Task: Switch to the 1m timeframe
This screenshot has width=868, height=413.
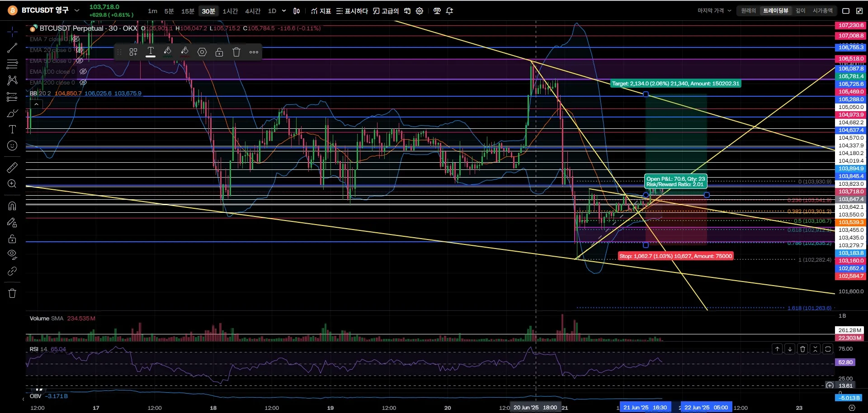Action: coord(153,11)
